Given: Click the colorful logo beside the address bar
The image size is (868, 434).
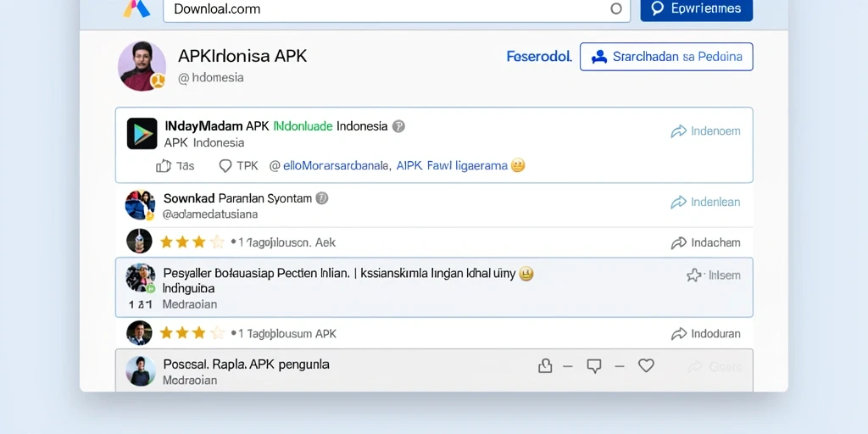Looking at the screenshot, I should pos(136,8).
